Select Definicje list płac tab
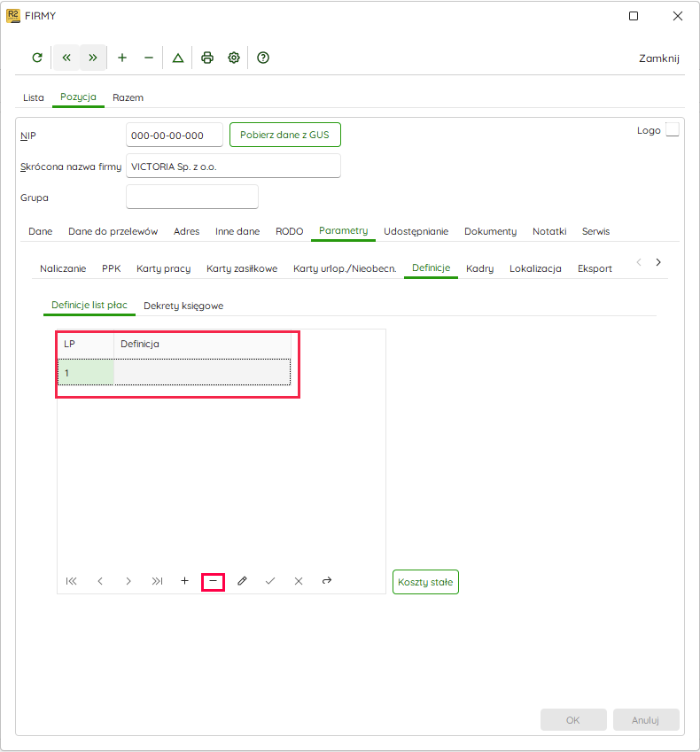This screenshot has height=752, width=700. click(x=89, y=306)
